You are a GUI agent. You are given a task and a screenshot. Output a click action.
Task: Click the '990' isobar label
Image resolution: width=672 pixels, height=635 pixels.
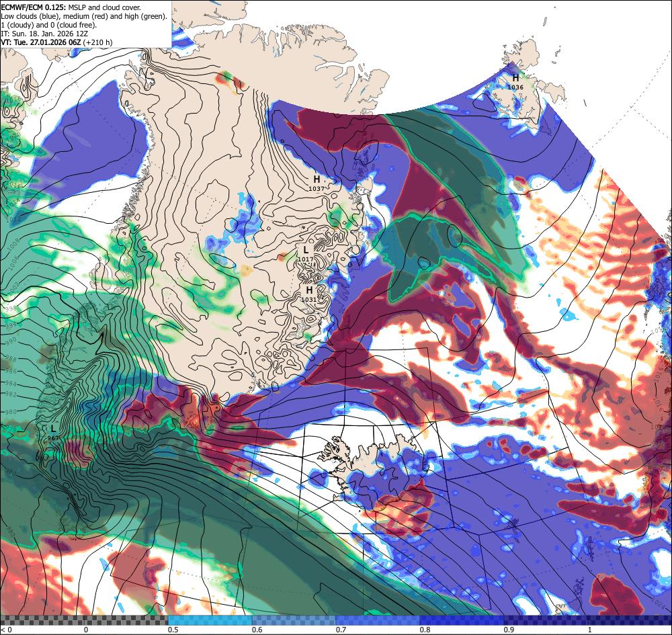tap(11, 341)
